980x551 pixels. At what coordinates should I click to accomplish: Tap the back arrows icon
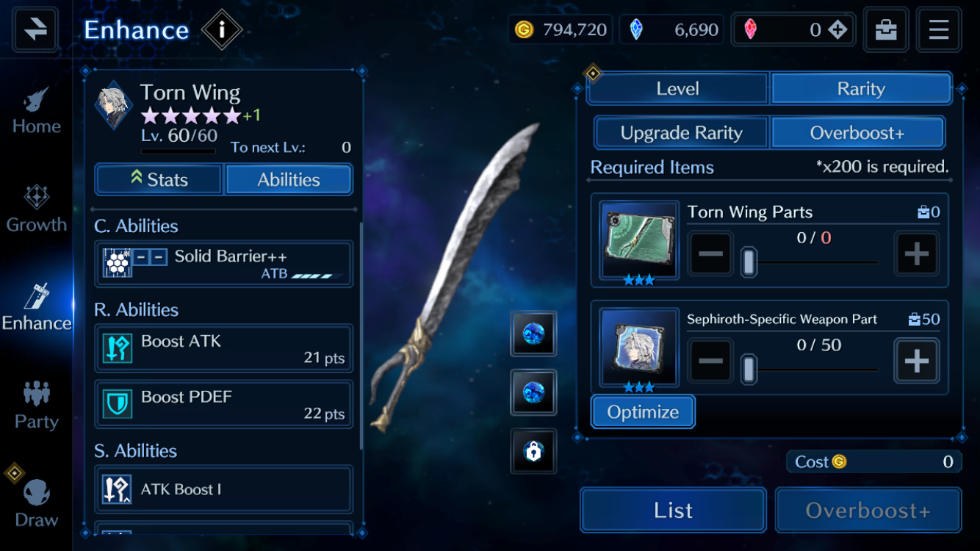(35, 29)
